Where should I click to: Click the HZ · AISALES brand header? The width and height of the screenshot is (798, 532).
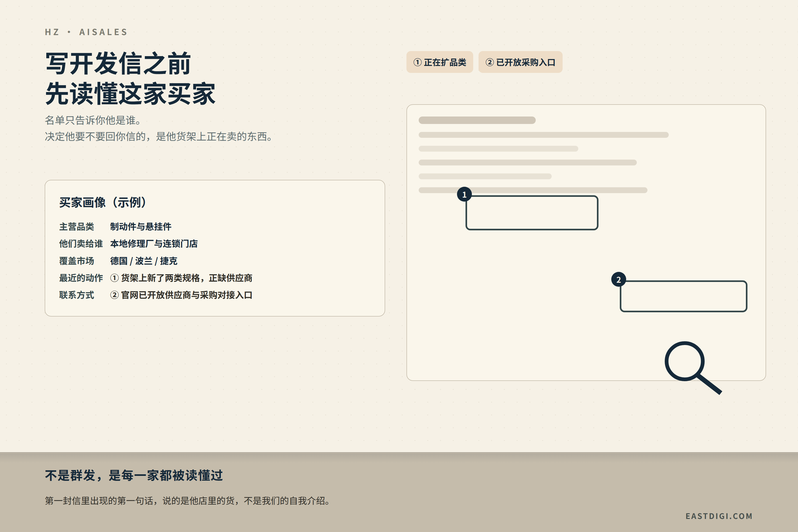click(86, 32)
